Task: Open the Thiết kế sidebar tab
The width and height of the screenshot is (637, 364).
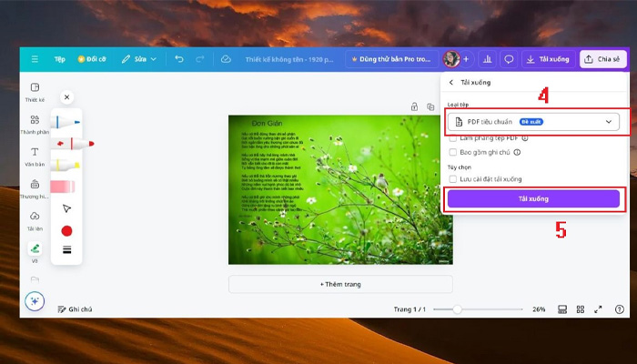Action: click(35, 92)
